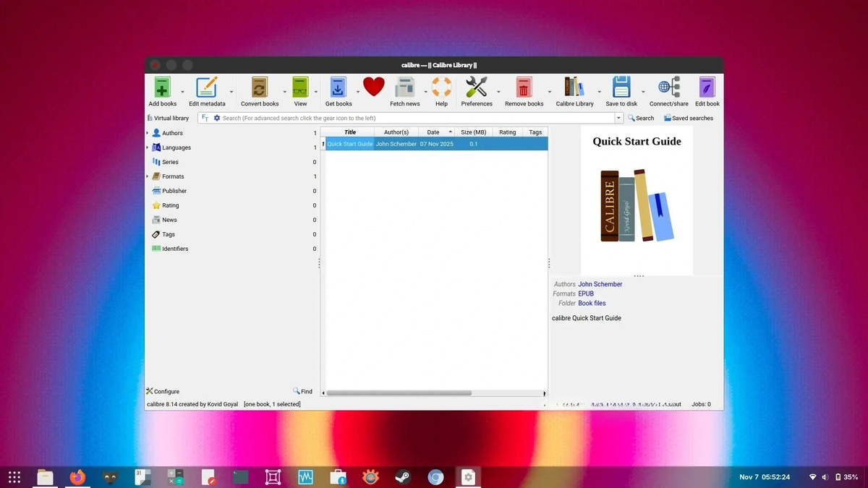Click the Edit book icon
Viewport: 868px width, 488px height.
(707, 87)
